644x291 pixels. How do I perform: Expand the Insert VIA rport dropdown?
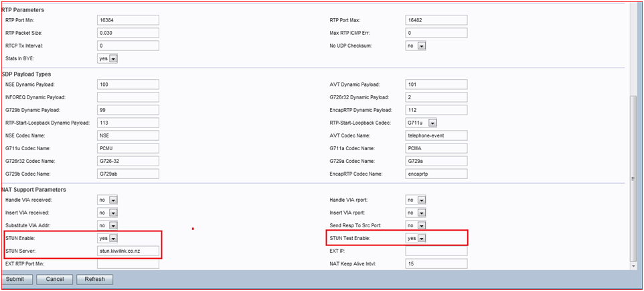[x=416, y=213]
